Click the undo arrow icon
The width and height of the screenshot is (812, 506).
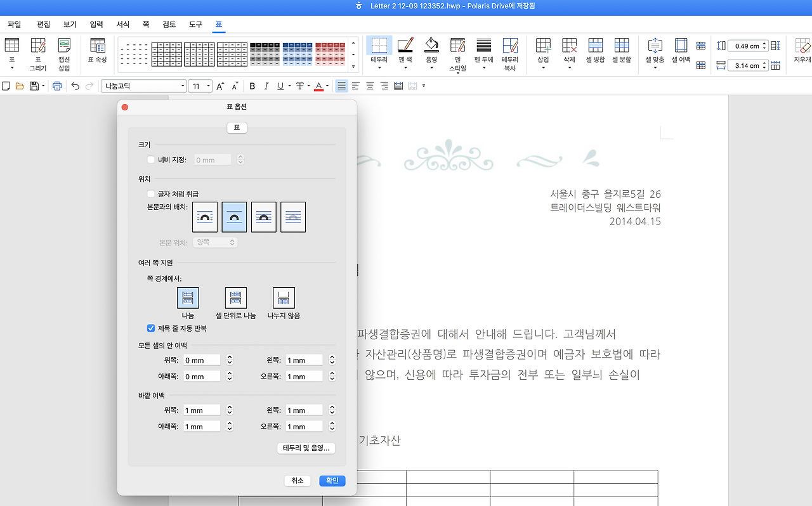click(x=75, y=86)
